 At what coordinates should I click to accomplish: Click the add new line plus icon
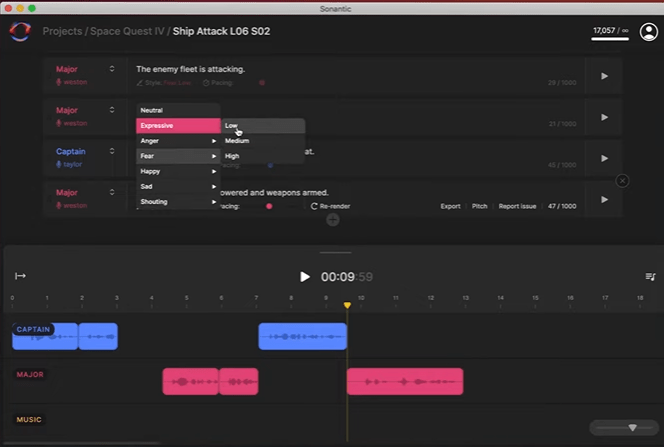point(333,219)
